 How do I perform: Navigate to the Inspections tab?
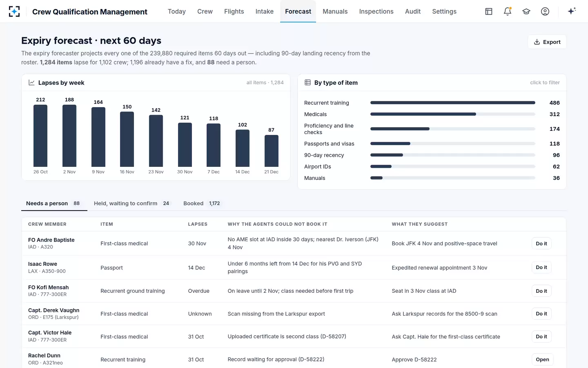coord(376,11)
